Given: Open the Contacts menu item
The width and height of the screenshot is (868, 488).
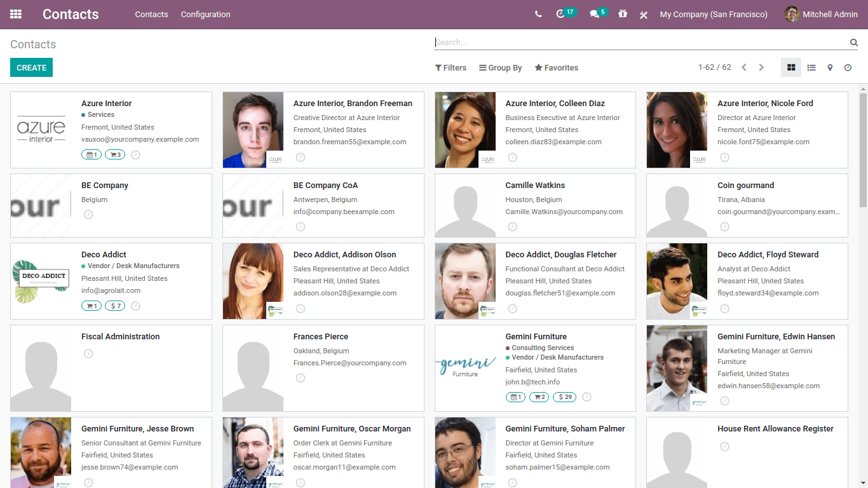Looking at the screenshot, I should [x=151, y=14].
